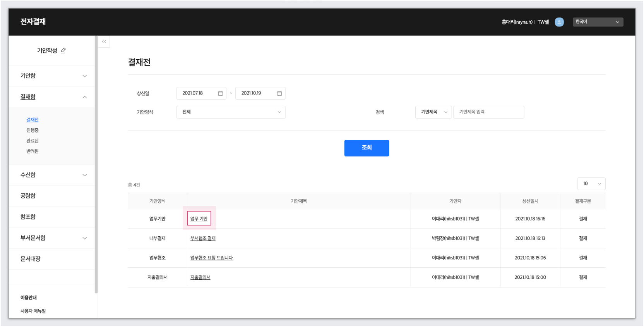Click the 기안제목 입력 search field

coord(488,112)
